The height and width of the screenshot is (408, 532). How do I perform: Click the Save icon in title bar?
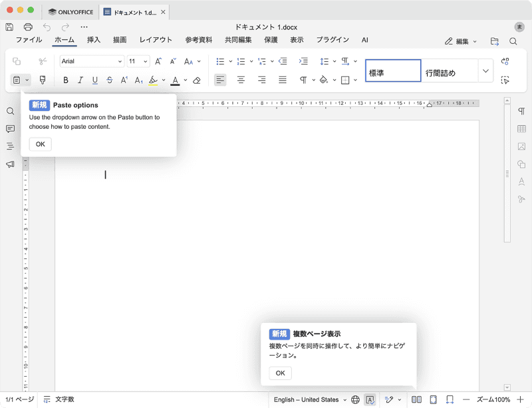9,27
